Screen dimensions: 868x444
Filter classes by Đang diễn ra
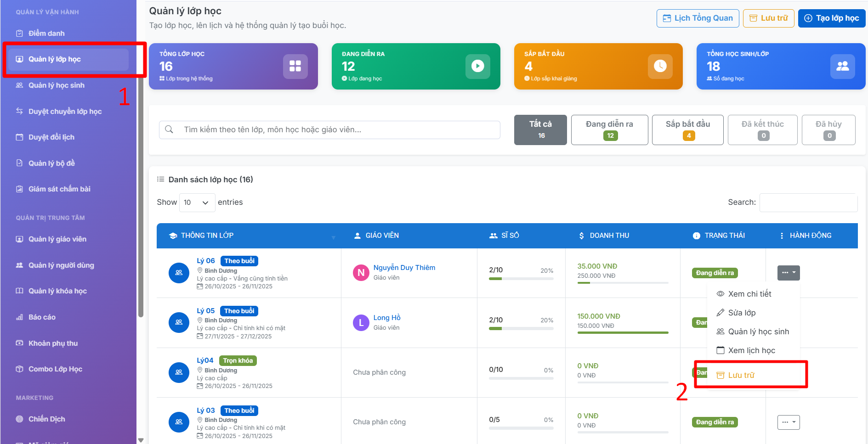[609, 129]
